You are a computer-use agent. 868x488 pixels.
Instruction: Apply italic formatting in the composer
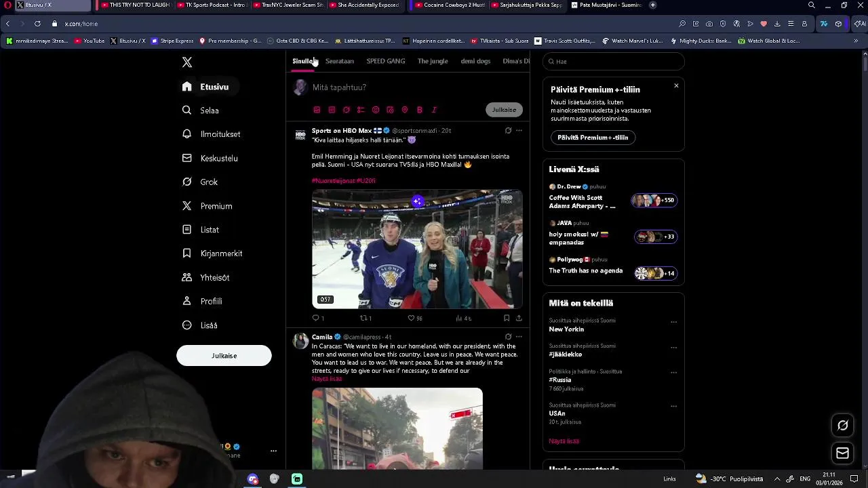434,110
